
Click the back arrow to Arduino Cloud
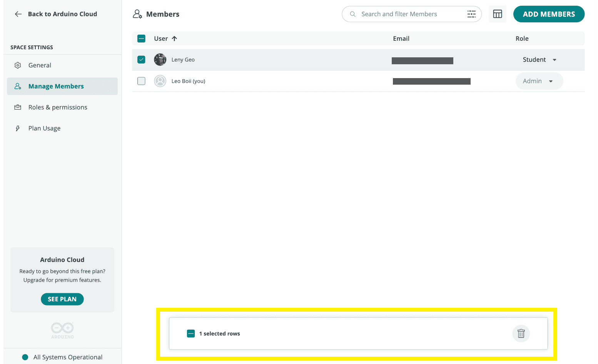(18, 14)
